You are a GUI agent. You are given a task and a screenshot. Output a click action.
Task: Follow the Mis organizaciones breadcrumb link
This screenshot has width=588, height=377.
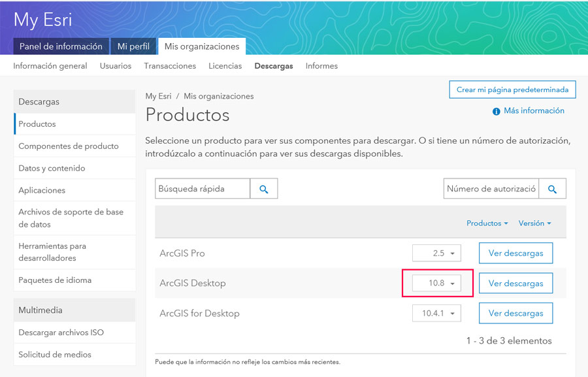(x=219, y=96)
